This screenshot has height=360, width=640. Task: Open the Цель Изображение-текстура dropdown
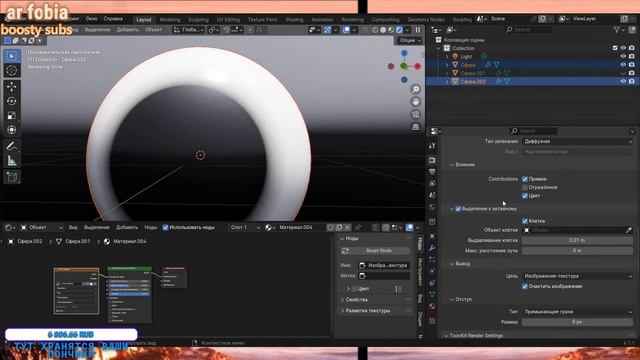578,276
